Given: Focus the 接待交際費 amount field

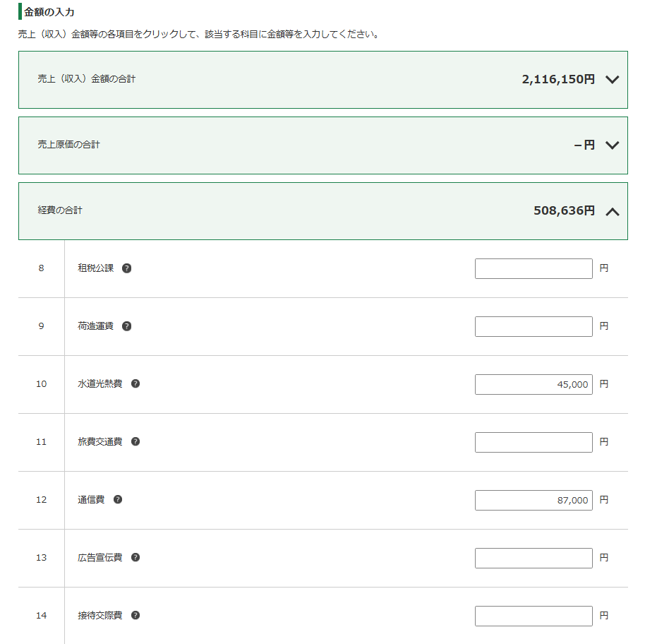Looking at the screenshot, I should [534, 616].
